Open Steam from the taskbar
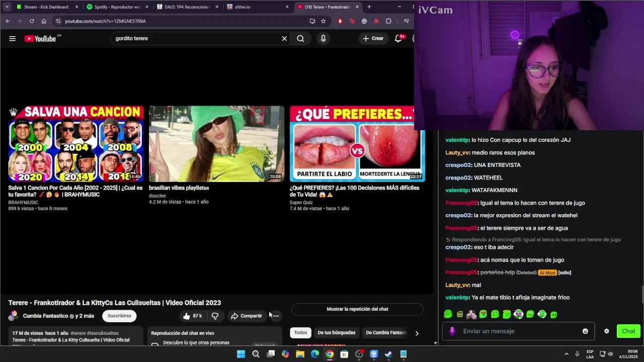The image size is (644, 362). pos(388,354)
